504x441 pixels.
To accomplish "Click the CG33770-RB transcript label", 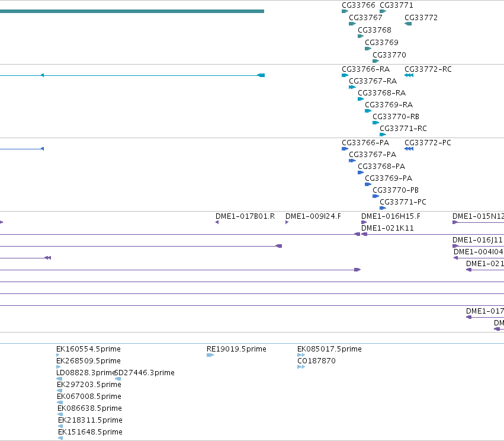I will pos(396,117).
